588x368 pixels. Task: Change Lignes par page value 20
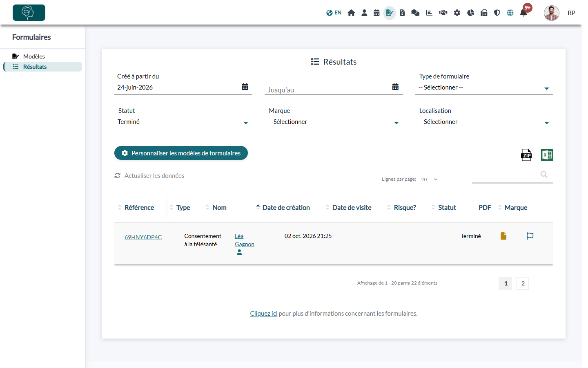(429, 180)
